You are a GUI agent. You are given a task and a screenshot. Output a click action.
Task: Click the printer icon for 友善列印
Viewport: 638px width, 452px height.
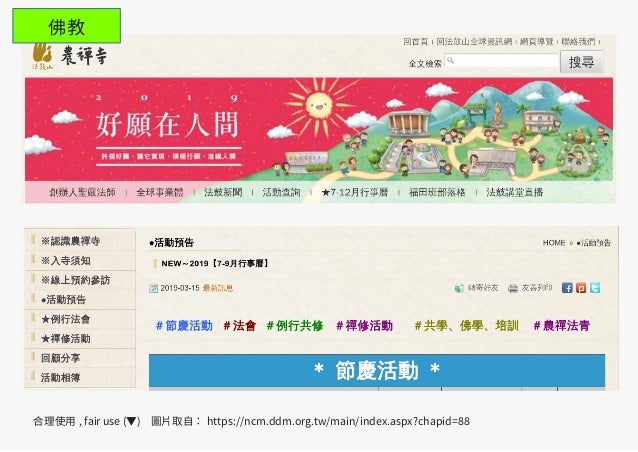(513, 288)
